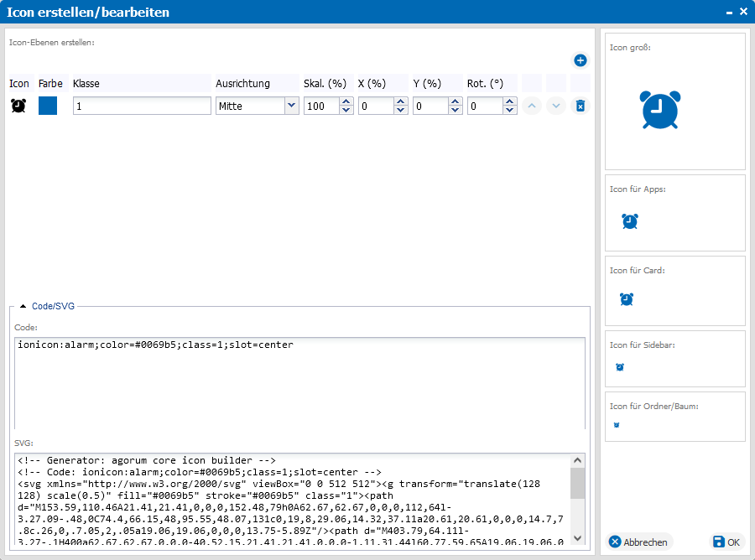Click the Ordner/Baum alarm icon preview
The image size is (755, 560).
tap(617, 425)
